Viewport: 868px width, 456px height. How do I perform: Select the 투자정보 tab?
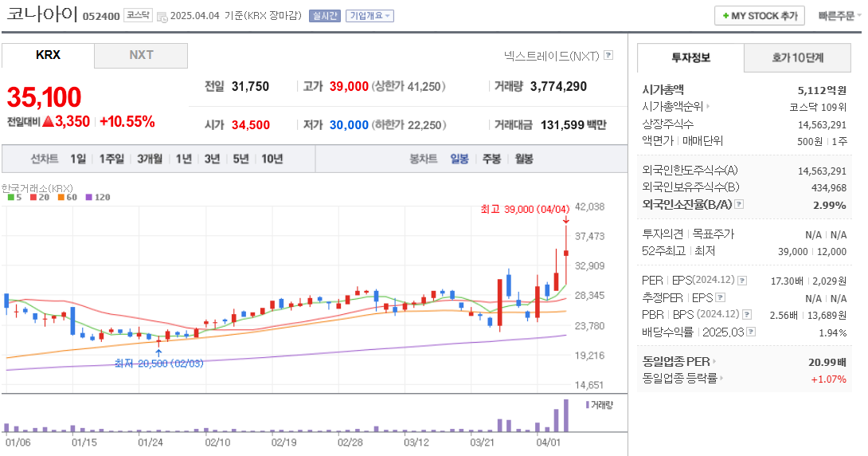[x=691, y=57]
